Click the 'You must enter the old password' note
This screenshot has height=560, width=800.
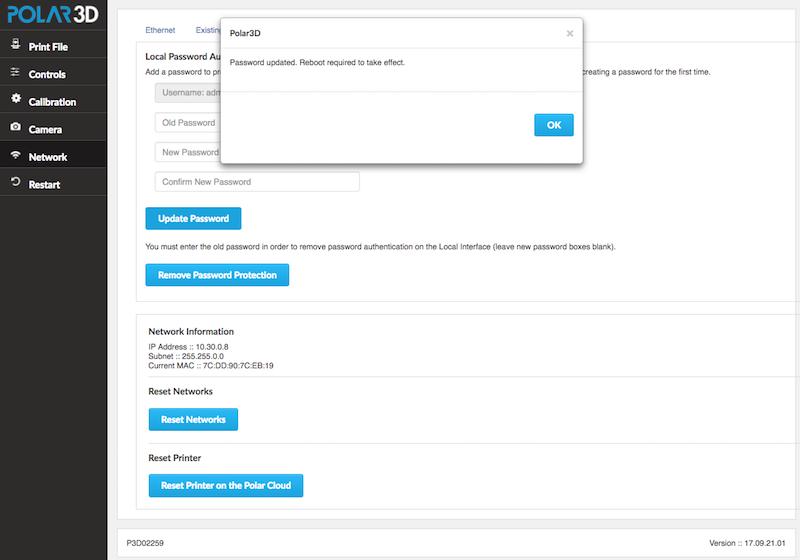[380, 247]
